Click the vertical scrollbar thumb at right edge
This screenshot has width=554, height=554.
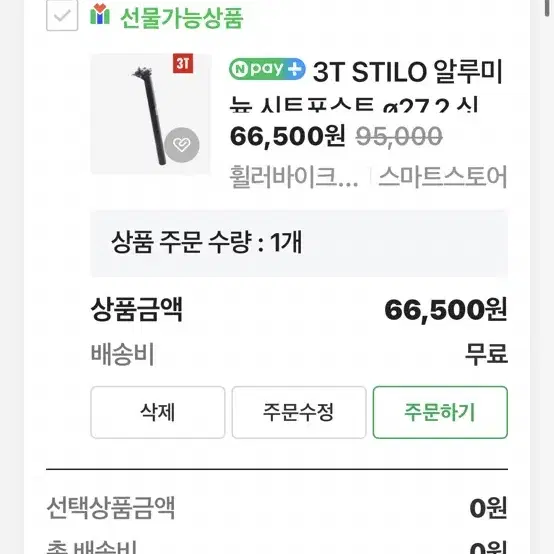click(x=548, y=8)
